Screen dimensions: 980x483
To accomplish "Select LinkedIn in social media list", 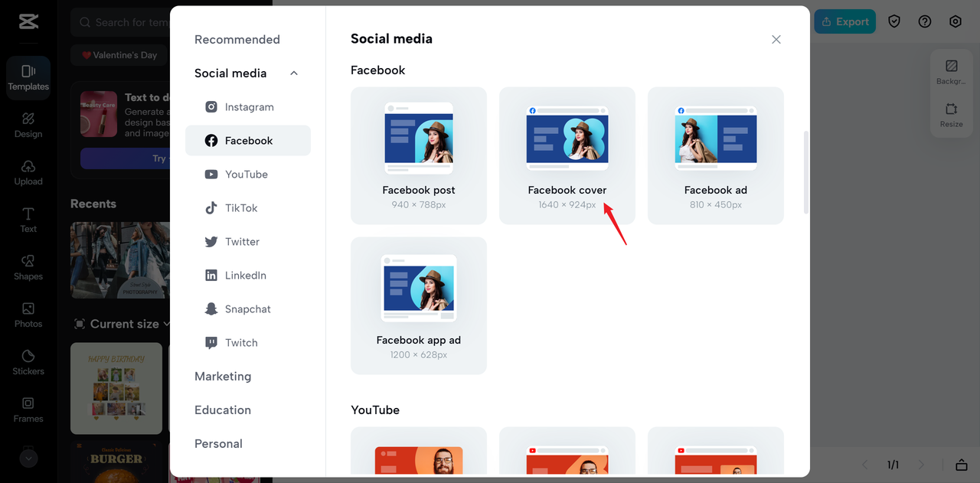I will coord(248,276).
